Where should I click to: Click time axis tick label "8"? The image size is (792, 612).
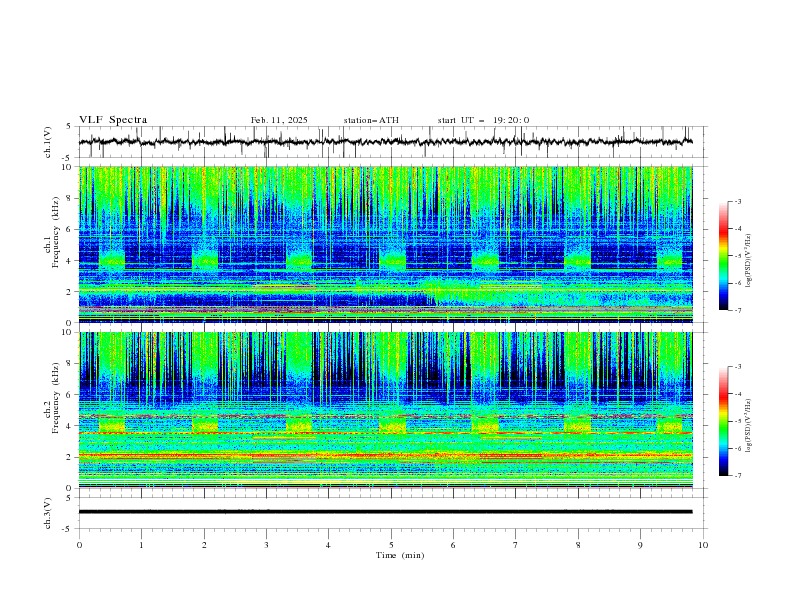point(578,545)
